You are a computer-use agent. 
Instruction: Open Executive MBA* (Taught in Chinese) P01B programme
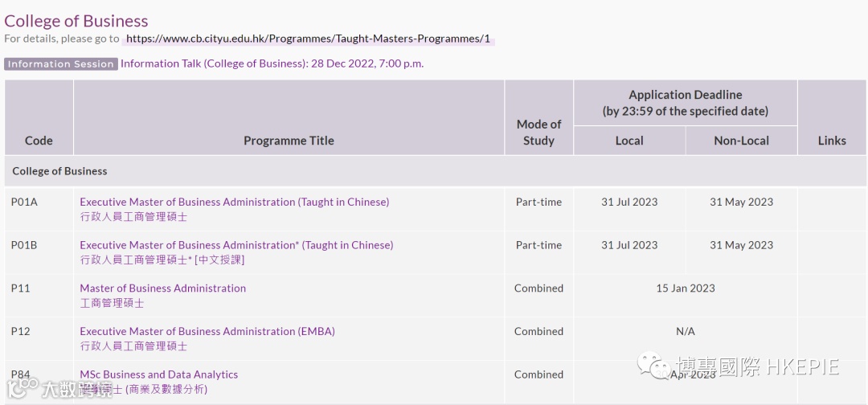(236, 245)
